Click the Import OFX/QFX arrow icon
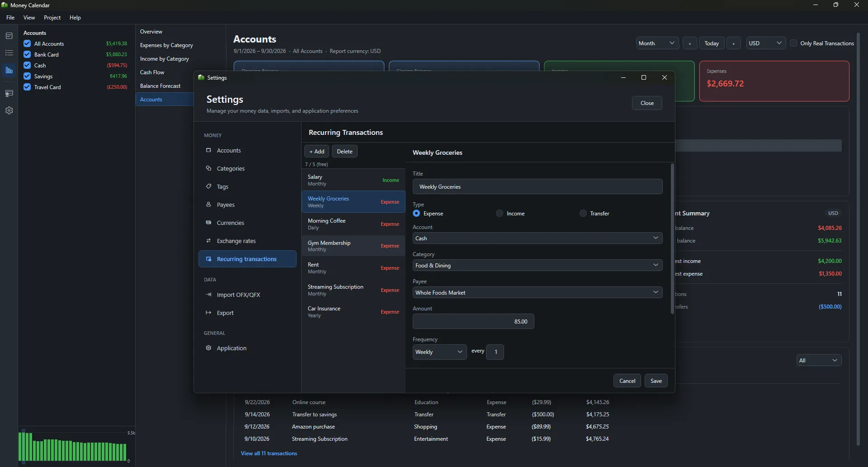The image size is (868, 467). 208,295
